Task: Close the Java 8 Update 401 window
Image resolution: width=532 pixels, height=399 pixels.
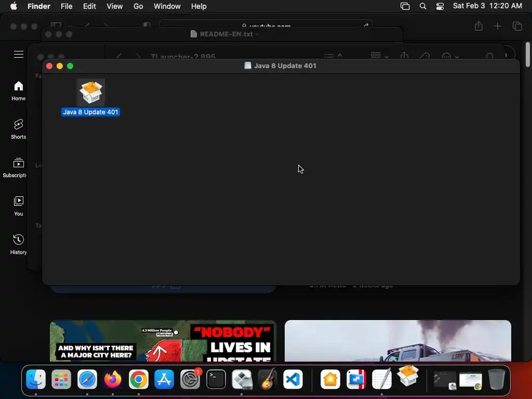Action: point(49,66)
